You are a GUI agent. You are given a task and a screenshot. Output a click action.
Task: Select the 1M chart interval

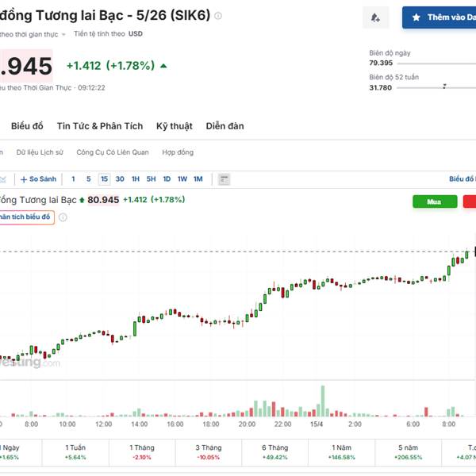(198, 179)
